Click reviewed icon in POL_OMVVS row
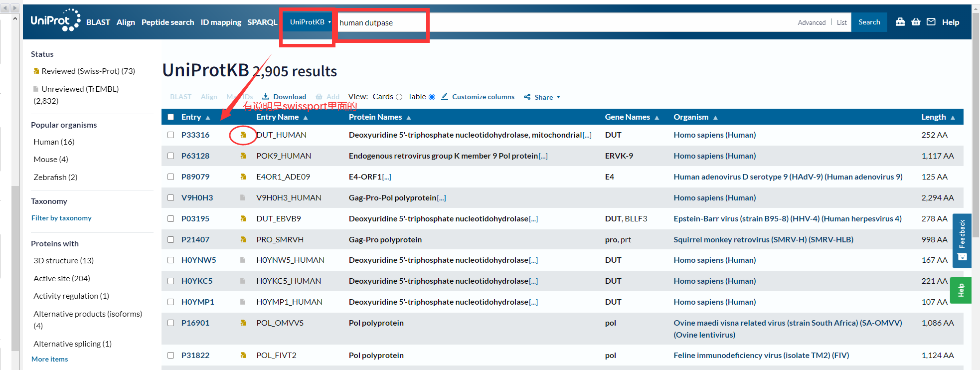 [x=243, y=323]
